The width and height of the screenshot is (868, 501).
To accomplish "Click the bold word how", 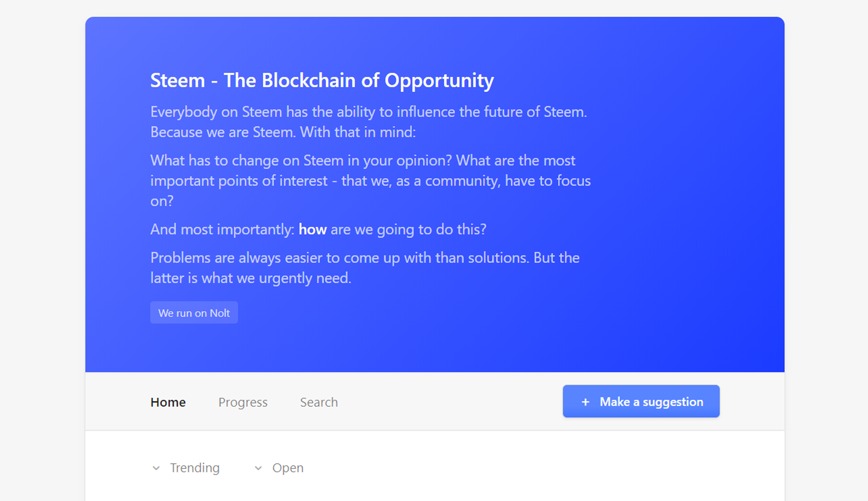I will click(312, 229).
